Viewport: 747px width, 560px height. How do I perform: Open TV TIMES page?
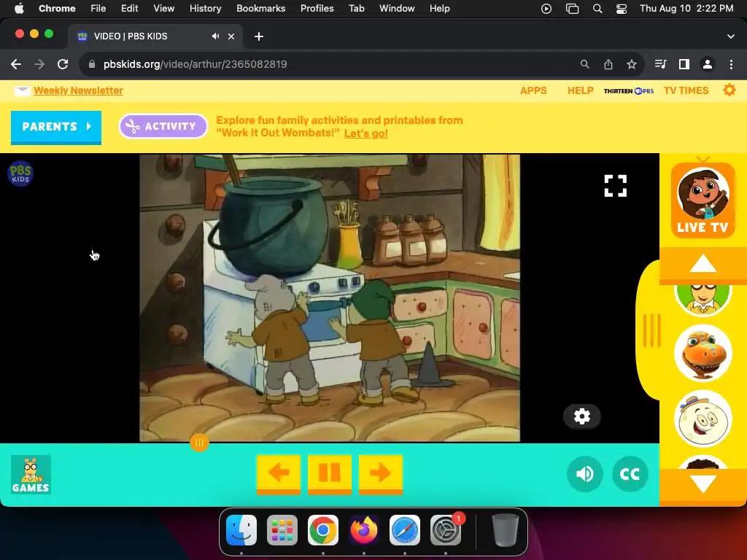pyautogui.click(x=686, y=90)
